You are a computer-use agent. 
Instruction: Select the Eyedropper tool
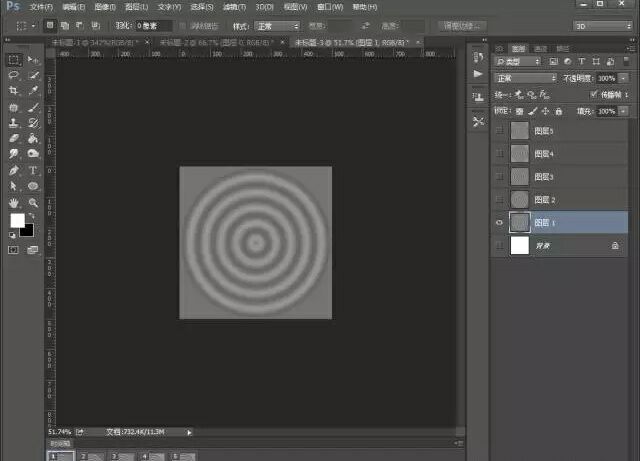(33, 90)
